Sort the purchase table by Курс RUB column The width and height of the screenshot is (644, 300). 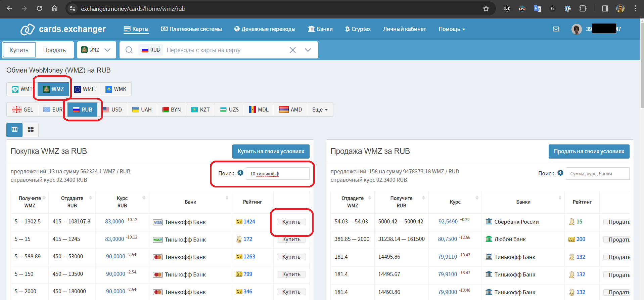(x=122, y=202)
